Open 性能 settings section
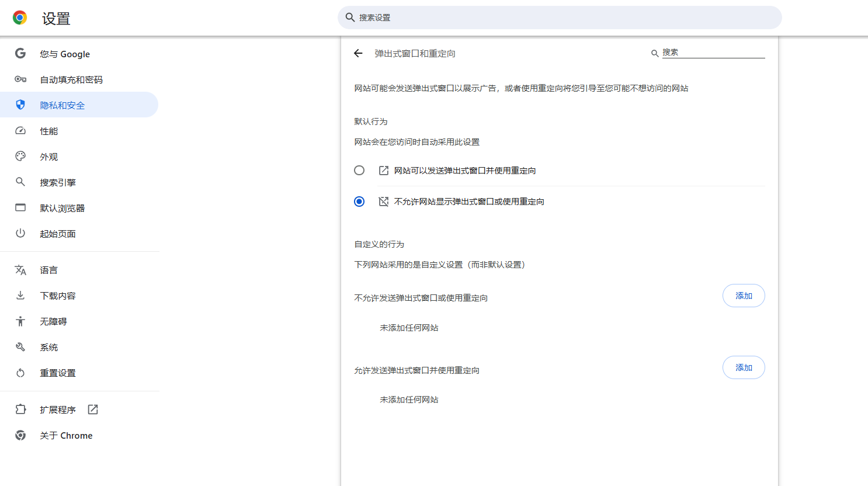868x486 pixels. coord(79,131)
